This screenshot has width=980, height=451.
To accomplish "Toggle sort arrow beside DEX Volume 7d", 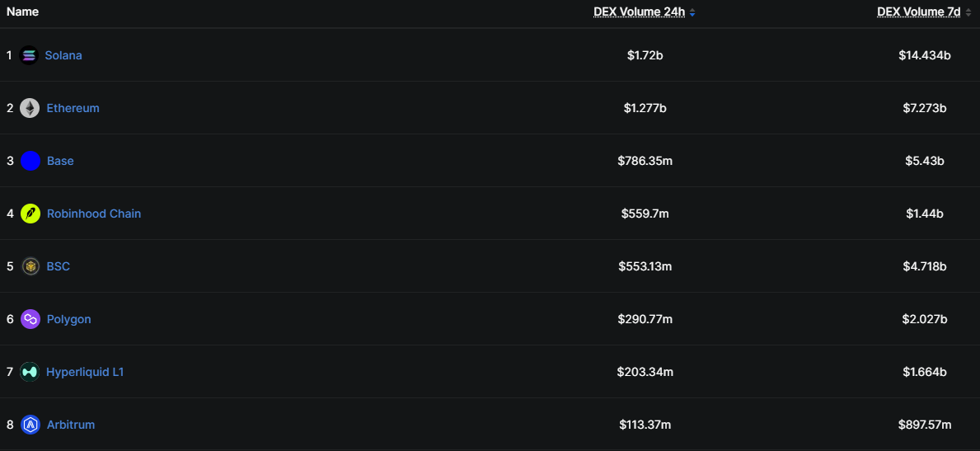I will click(x=968, y=12).
